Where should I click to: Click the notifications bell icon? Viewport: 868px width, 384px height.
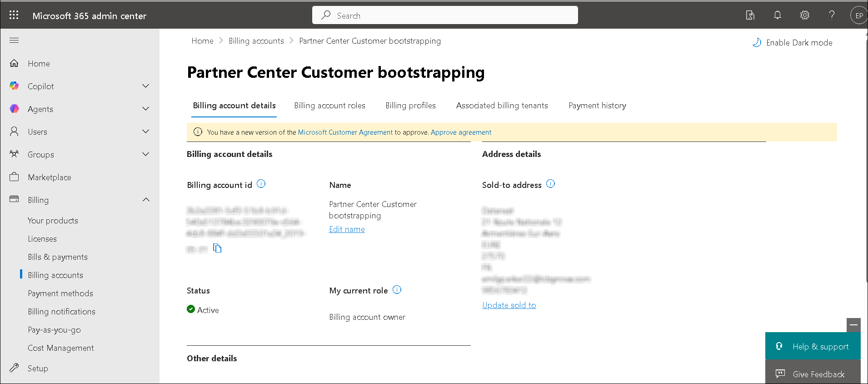pos(777,15)
